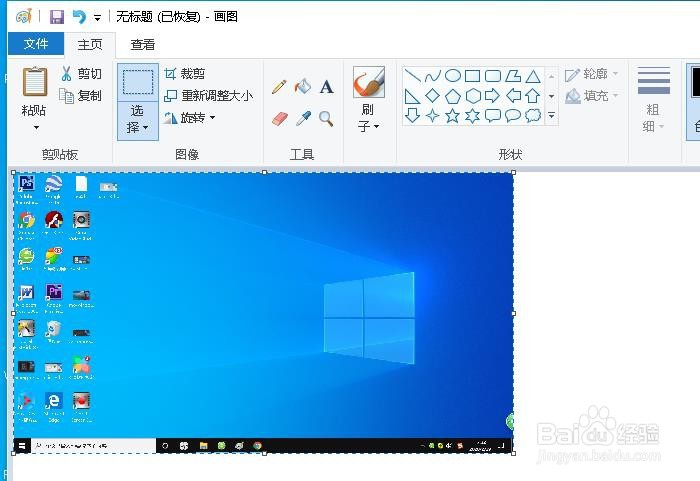Viewport: 700px width, 481px height.
Task: Expand the 刷子 brush type dropdown
Action: tap(369, 118)
